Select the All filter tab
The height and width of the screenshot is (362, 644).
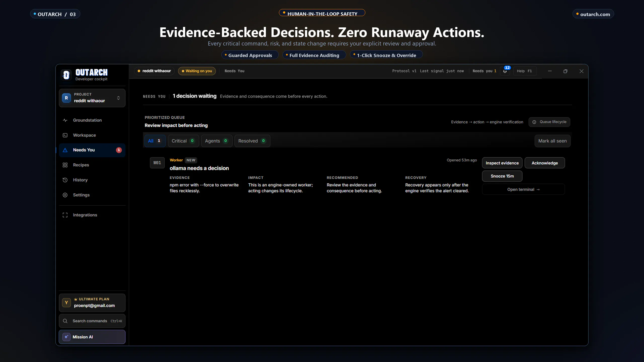tap(155, 141)
